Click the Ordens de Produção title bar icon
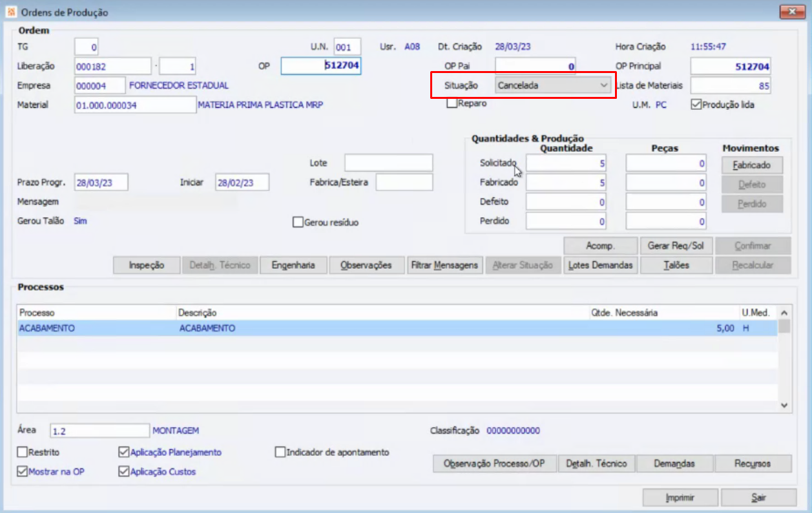812x513 pixels. coord(10,12)
